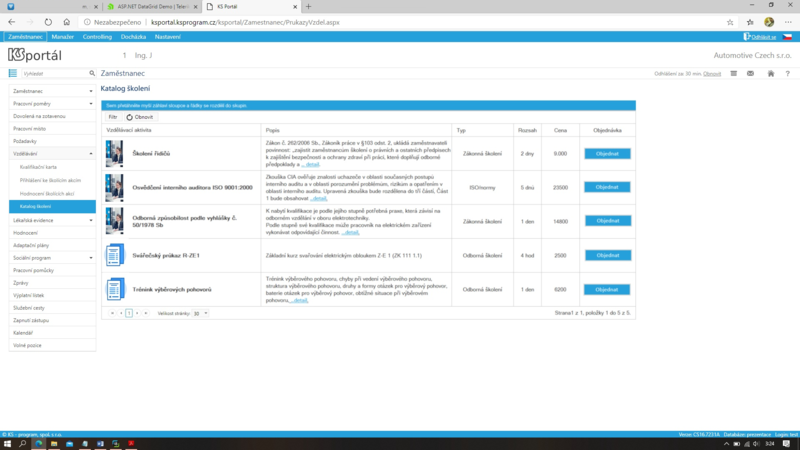Viewport: 800px width, 450px height.
Task: Click the browser home icon
Action: tap(66, 22)
